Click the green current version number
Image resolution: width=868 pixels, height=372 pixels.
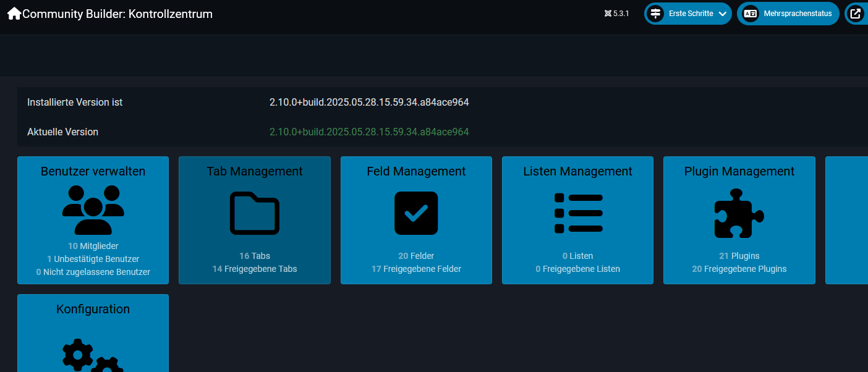click(x=369, y=132)
